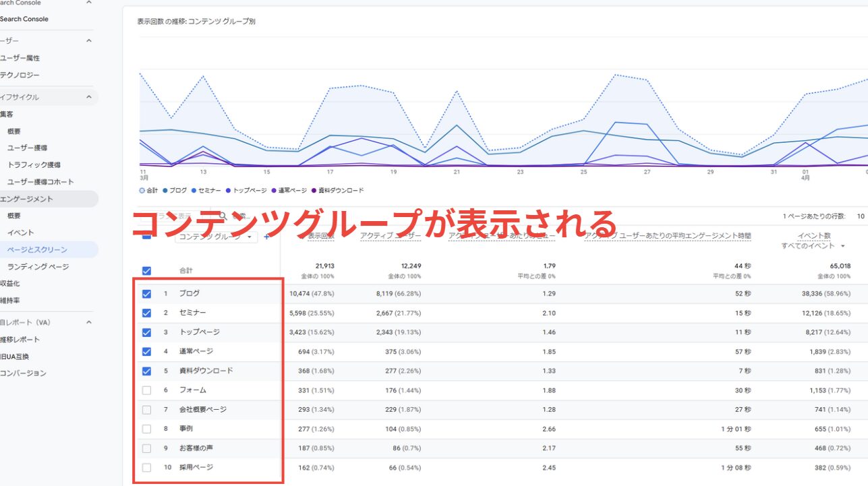The width and height of the screenshot is (868, 486).
Task: Click the セミナー legend marker
Action: point(194,191)
